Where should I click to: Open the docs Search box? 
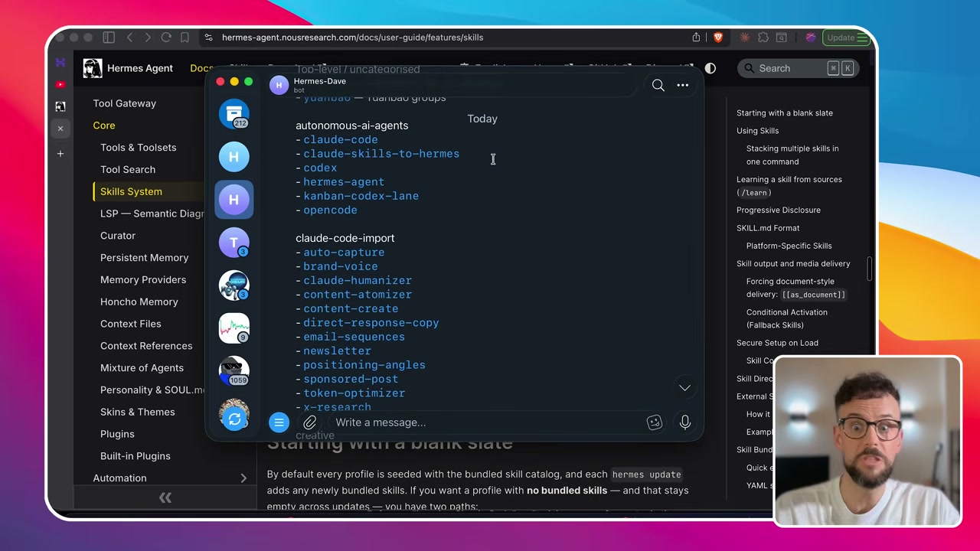click(799, 68)
